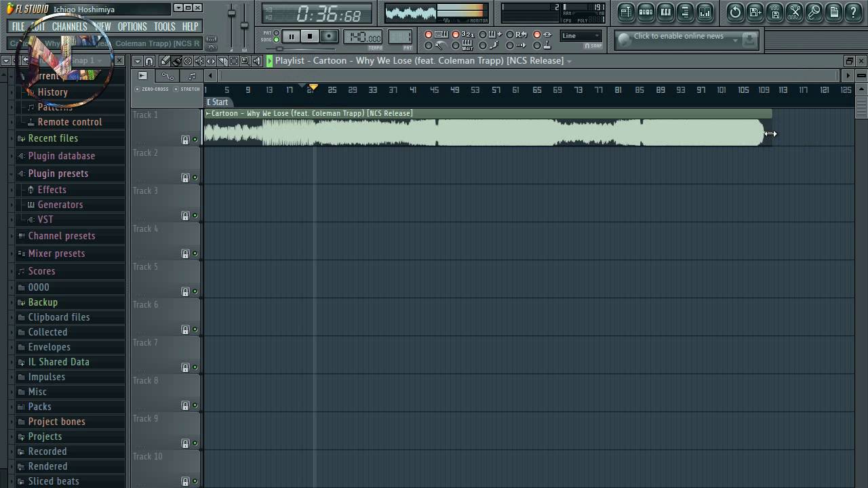Select SONG mode indicator
This screenshot has height=488, width=868.
[x=276, y=39]
